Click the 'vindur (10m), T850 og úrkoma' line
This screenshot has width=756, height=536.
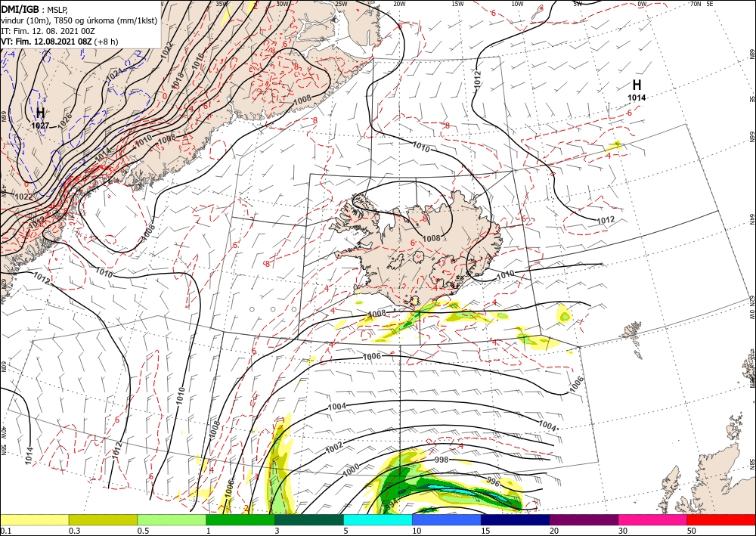[79, 20]
